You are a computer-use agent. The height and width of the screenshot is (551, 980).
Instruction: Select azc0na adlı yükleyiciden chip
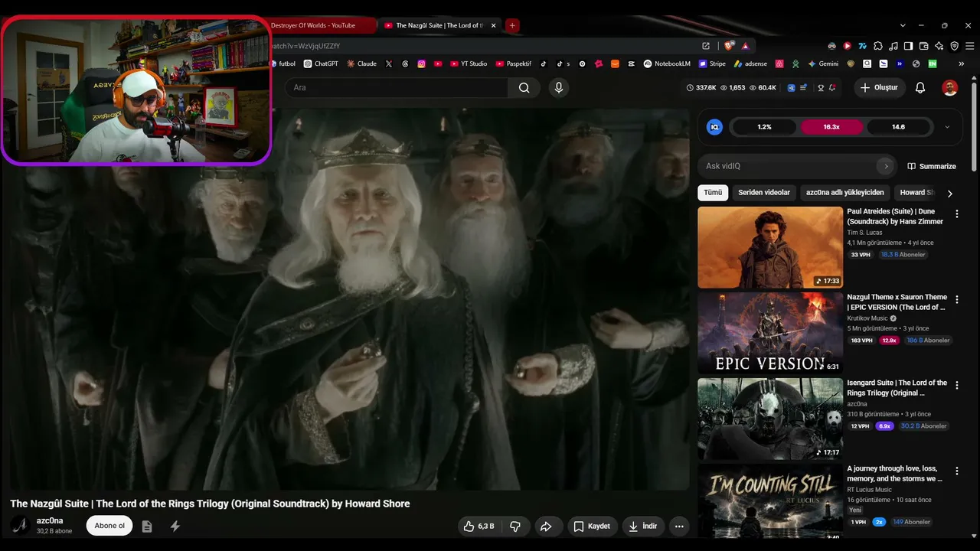click(845, 193)
